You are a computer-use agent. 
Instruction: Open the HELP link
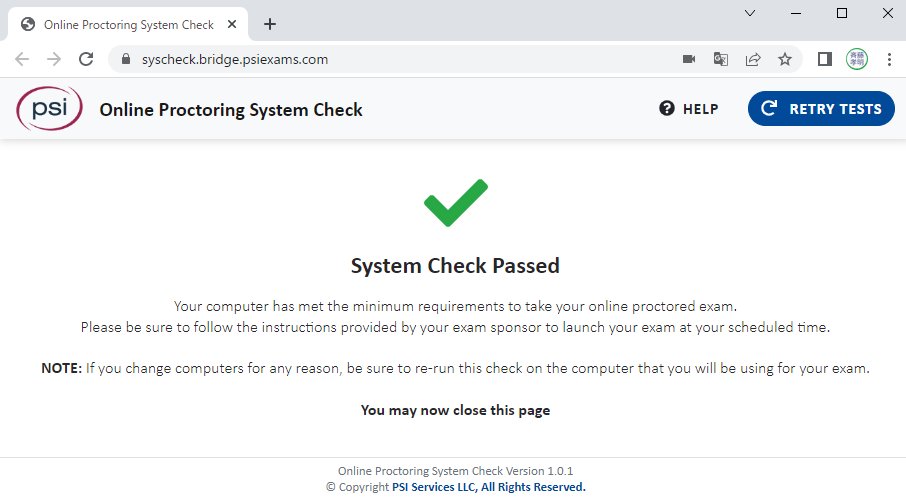point(689,109)
